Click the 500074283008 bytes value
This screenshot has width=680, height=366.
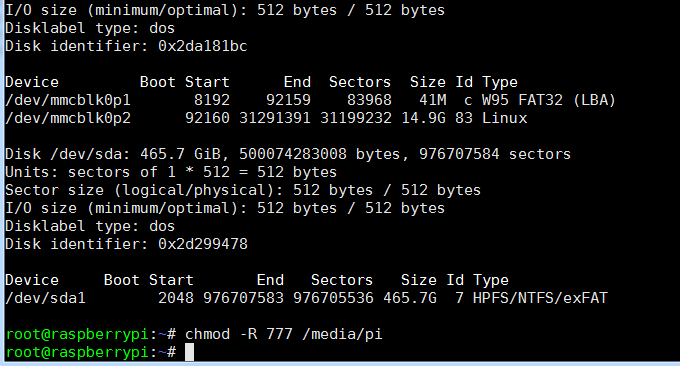click(319, 154)
